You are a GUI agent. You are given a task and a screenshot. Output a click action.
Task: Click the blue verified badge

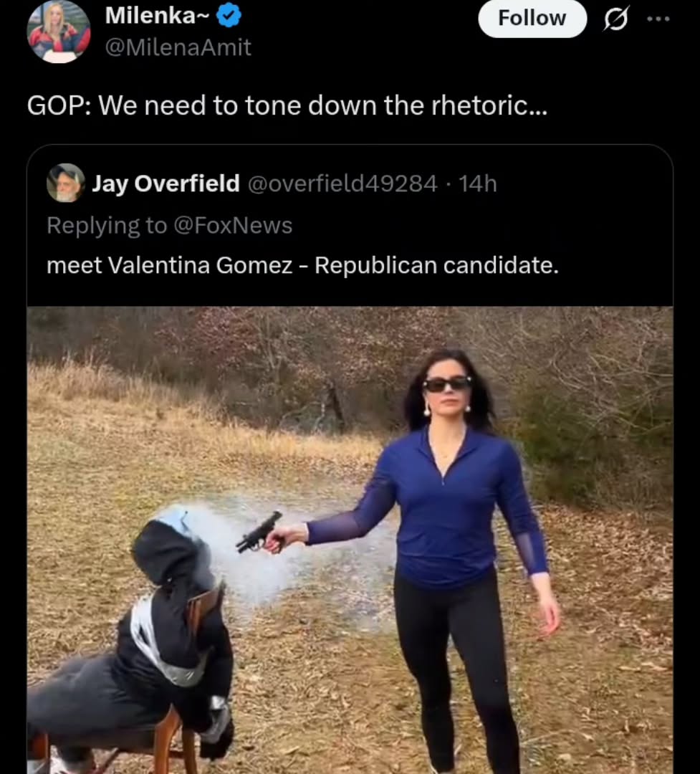tap(229, 16)
